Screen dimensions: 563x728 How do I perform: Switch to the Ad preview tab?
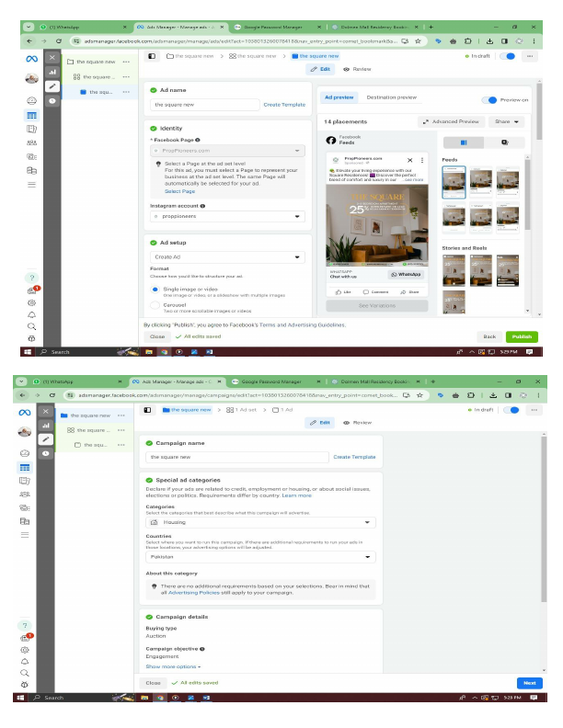pos(339,97)
